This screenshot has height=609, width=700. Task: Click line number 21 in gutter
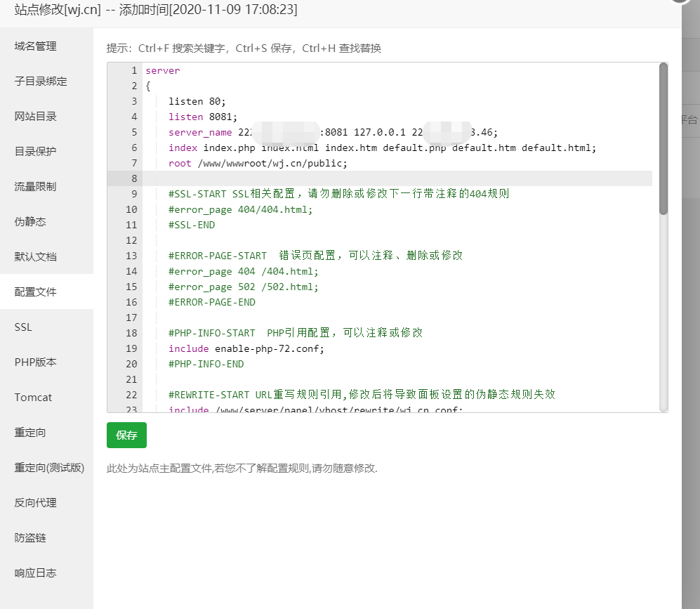coord(131,379)
